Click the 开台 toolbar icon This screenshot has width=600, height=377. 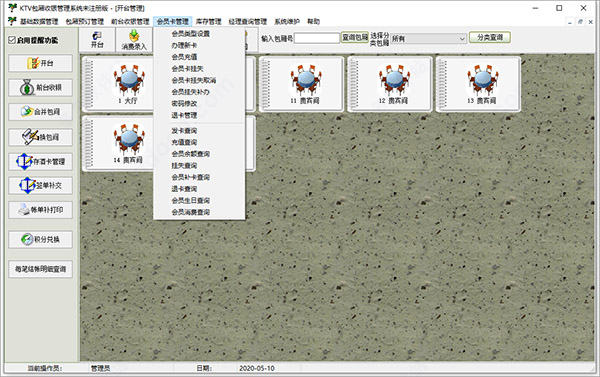click(x=97, y=39)
